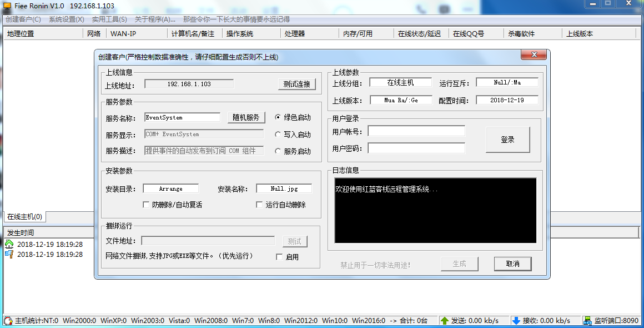Click the 上线地址 IP field
Image resolution: width=644 pixels, height=328 pixels.
click(x=189, y=84)
